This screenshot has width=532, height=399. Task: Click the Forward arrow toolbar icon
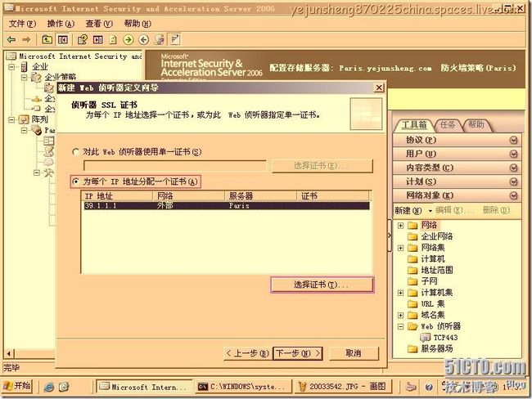[x=26, y=40]
